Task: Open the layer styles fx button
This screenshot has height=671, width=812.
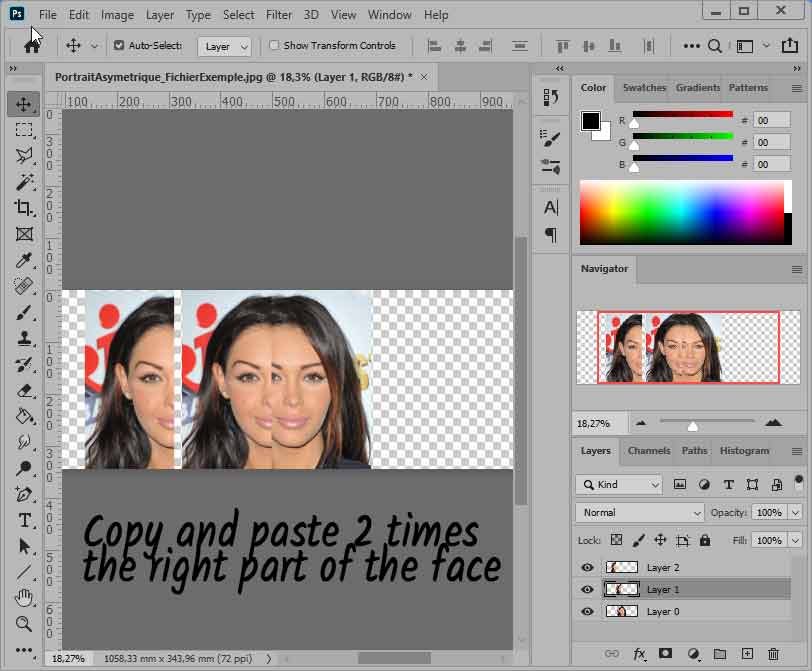Action: click(640, 654)
